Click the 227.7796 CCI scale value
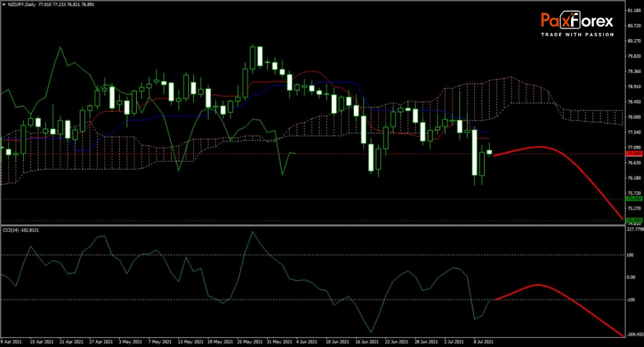 [635, 230]
